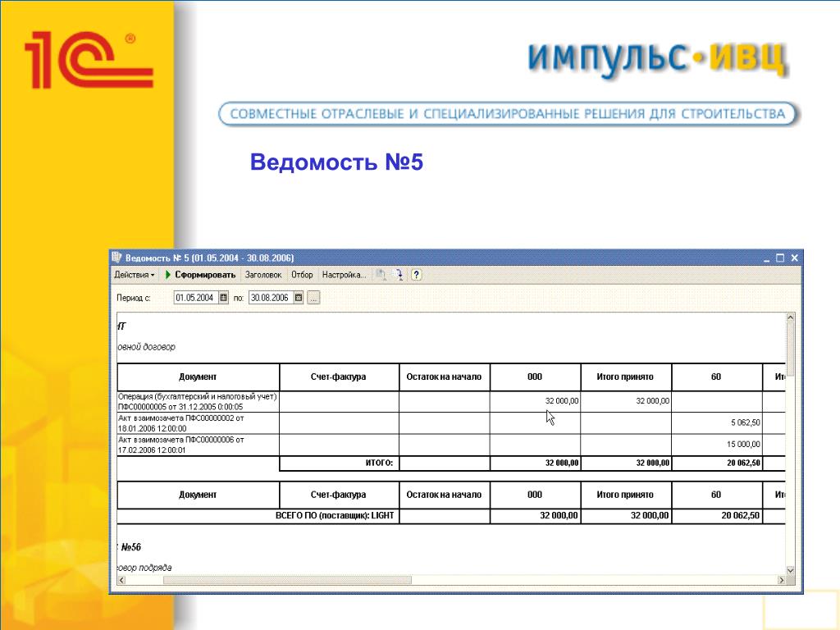840x630 pixels.
Task: Select the first table's 000 column header
Action: coord(535,377)
